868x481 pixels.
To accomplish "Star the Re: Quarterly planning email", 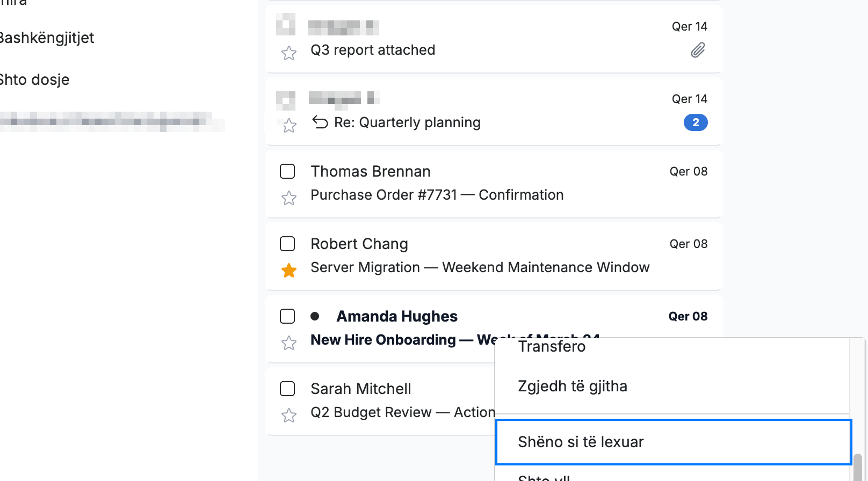I will (290, 125).
